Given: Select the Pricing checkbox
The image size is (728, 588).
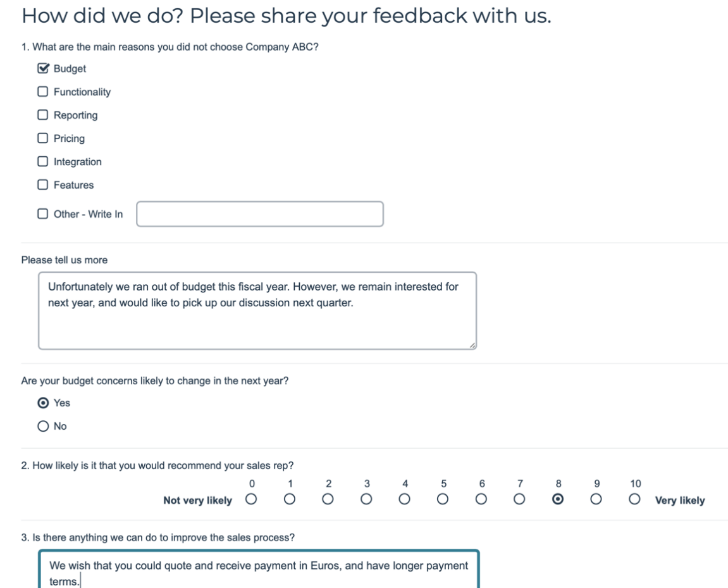Looking at the screenshot, I should 43,138.
